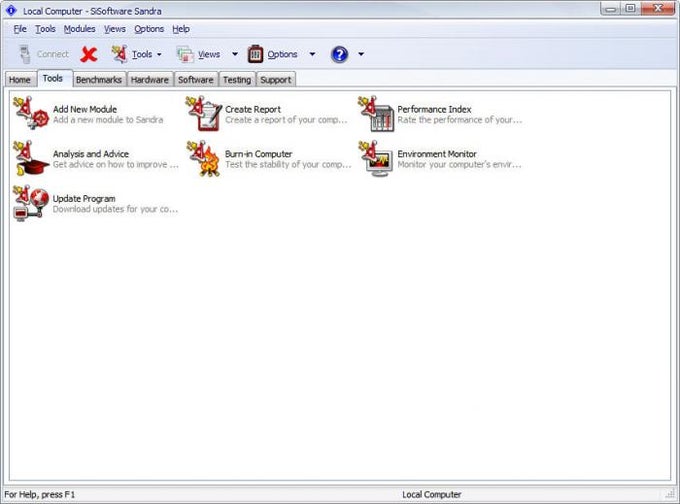Switch to the Support tab

tap(276, 80)
